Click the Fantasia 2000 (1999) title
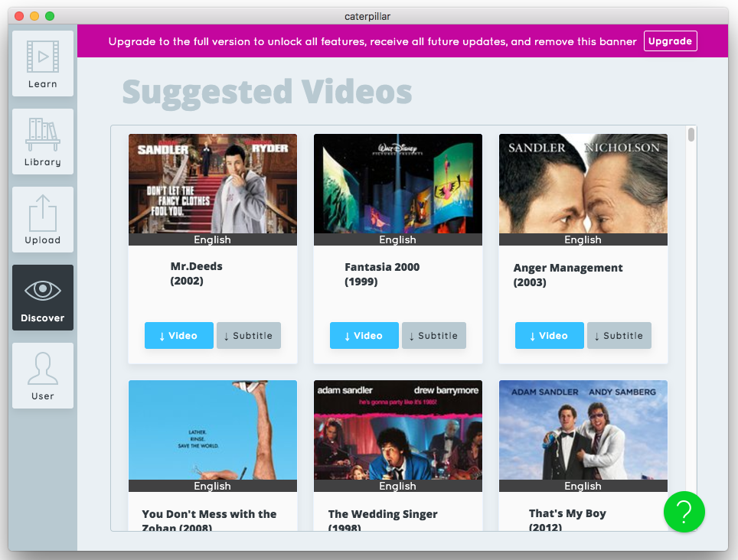The height and width of the screenshot is (560, 738). point(382,274)
